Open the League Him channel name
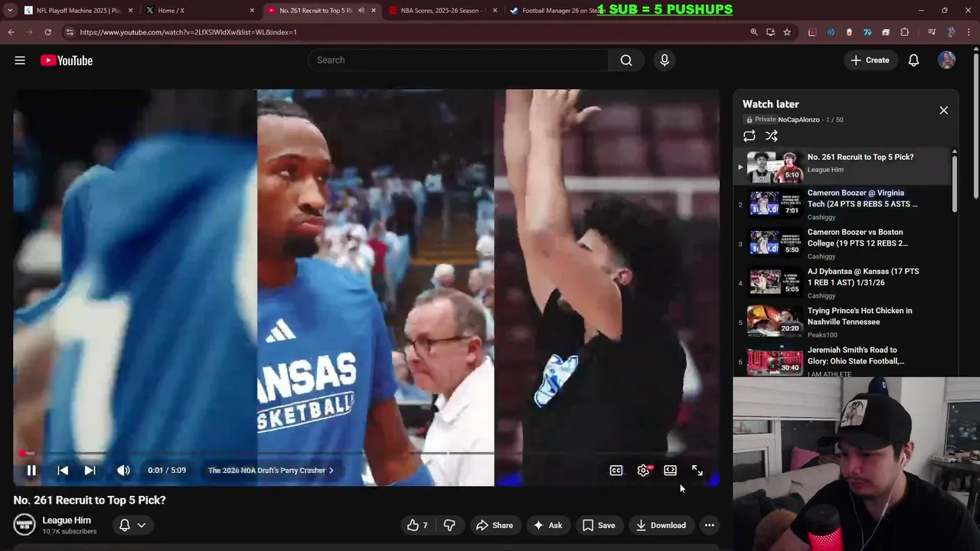The height and width of the screenshot is (551, 980). tap(67, 520)
